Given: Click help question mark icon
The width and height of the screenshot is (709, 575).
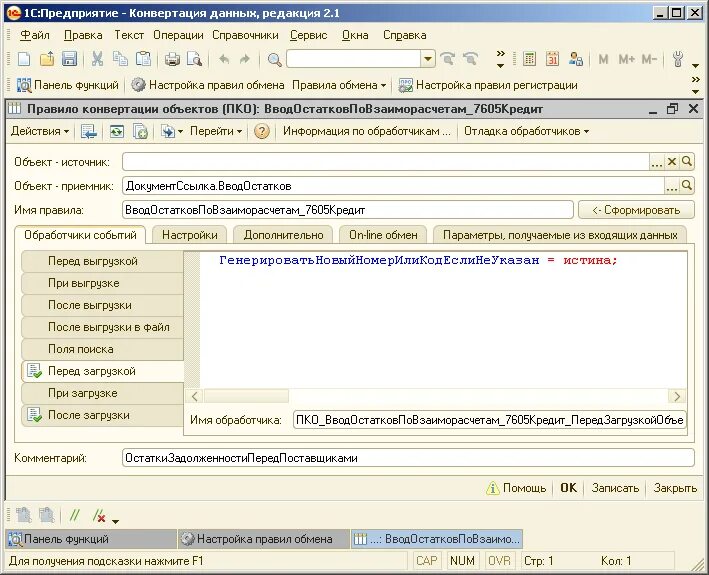Looking at the screenshot, I should pyautogui.click(x=261, y=132).
